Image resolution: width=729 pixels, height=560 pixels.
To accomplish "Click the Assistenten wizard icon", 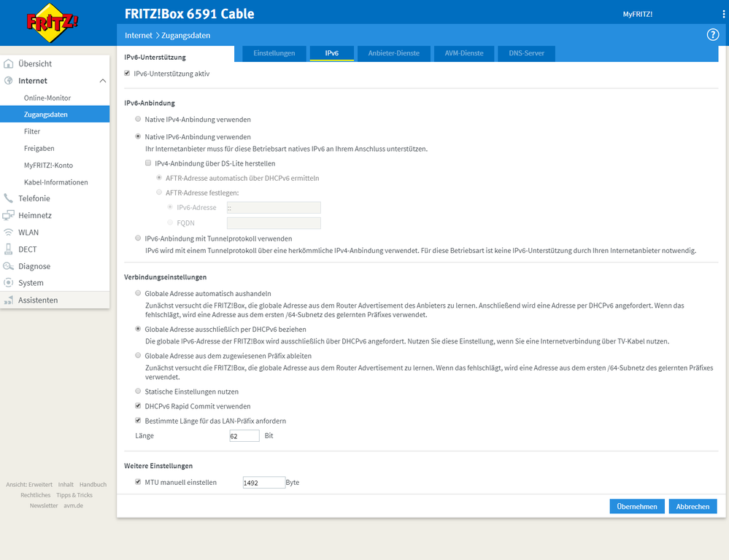I will coord(8,300).
